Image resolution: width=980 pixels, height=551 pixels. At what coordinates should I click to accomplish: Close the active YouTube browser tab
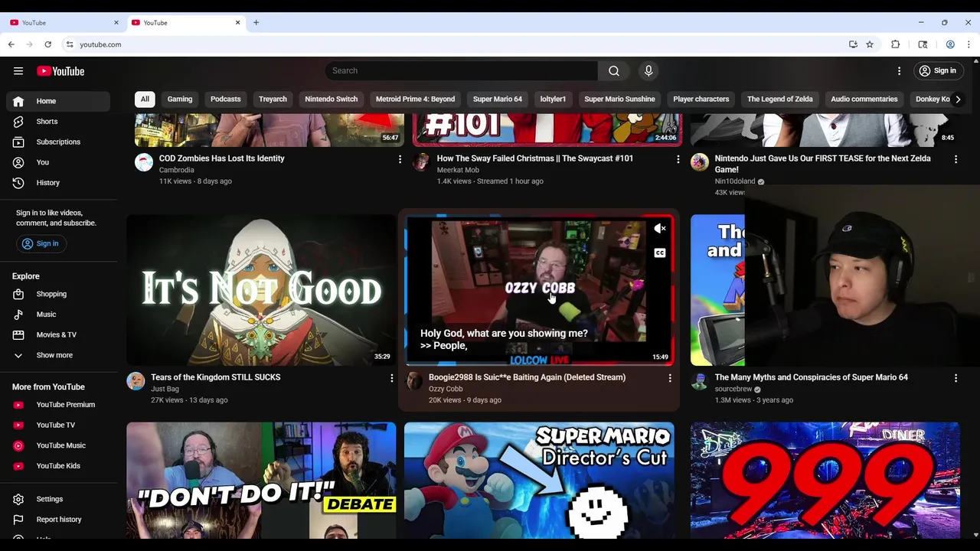click(237, 23)
